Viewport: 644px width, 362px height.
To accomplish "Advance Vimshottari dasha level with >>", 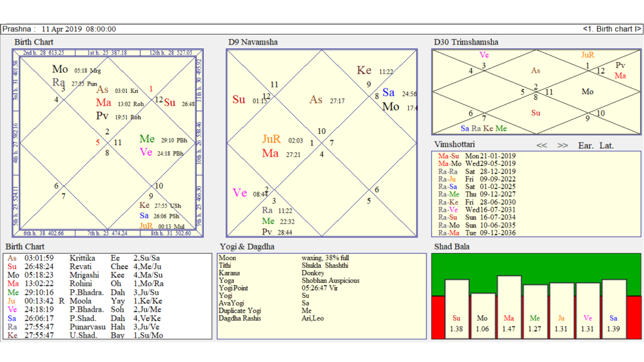I will pos(563,146).
